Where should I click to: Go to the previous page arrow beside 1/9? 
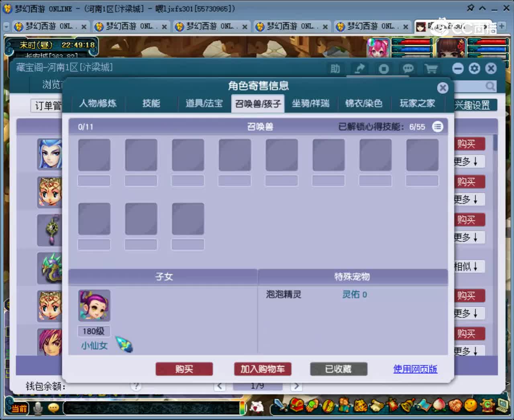[x=220, y=386]
